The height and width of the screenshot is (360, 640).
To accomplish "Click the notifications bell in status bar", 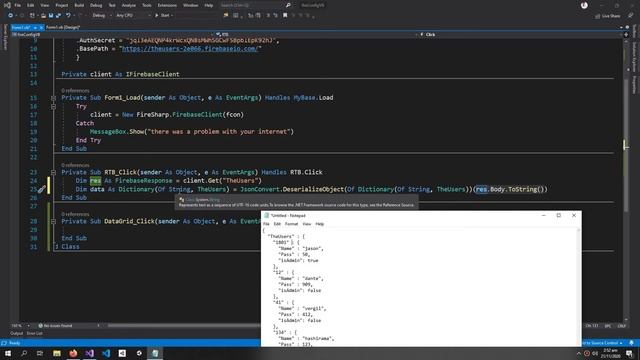I will pos(631,343).
